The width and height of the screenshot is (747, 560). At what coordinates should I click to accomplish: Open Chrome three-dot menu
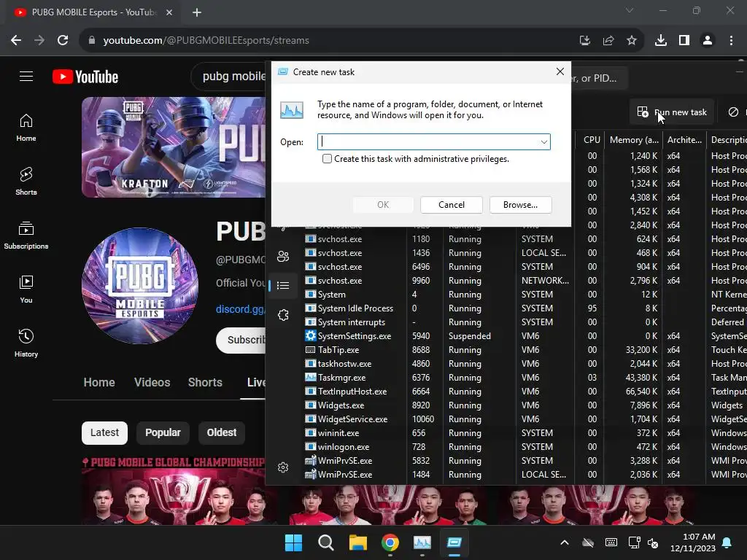[731, 41]
